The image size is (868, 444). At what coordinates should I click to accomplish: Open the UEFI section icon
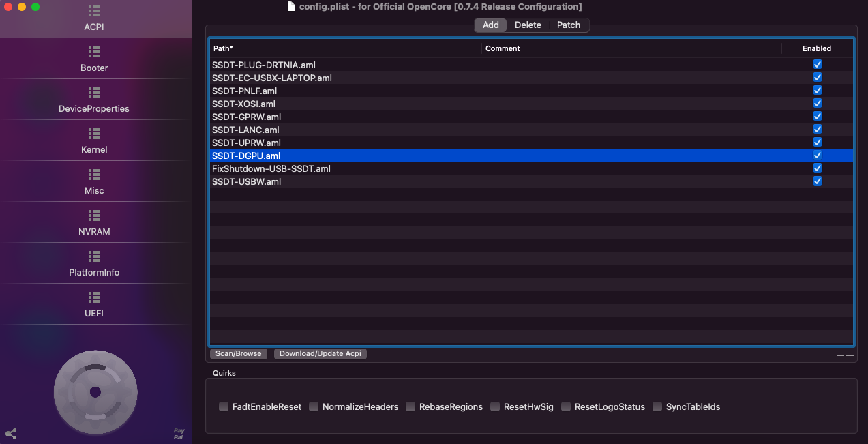click(94, 297)
